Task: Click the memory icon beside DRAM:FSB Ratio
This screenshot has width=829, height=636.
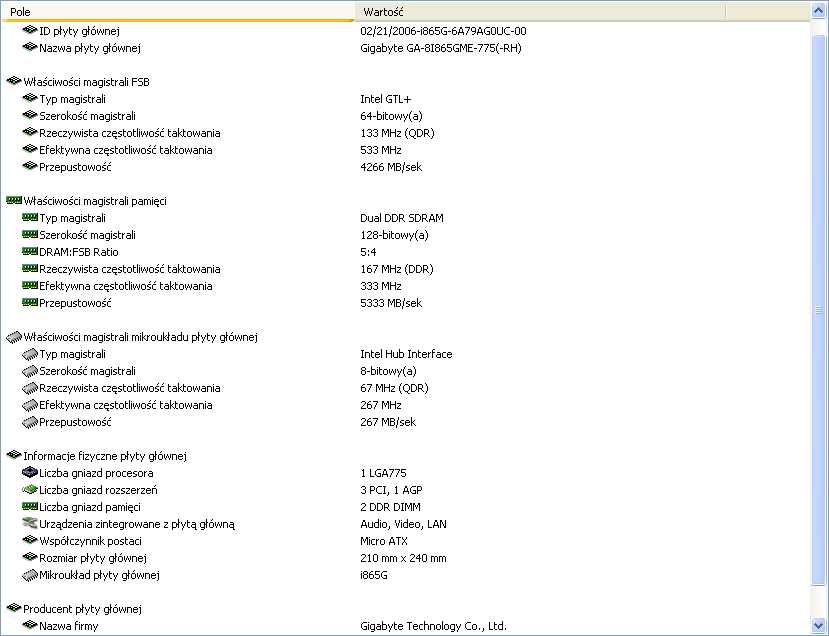Action: coord(30,251)
